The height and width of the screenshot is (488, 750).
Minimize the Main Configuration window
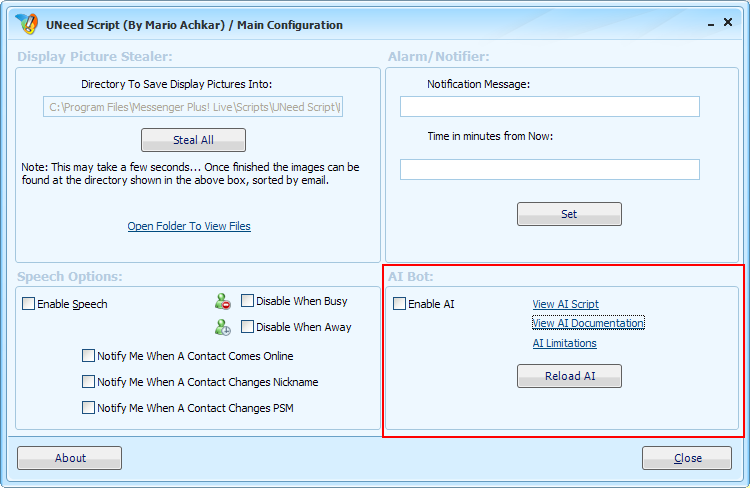(711, 23)
